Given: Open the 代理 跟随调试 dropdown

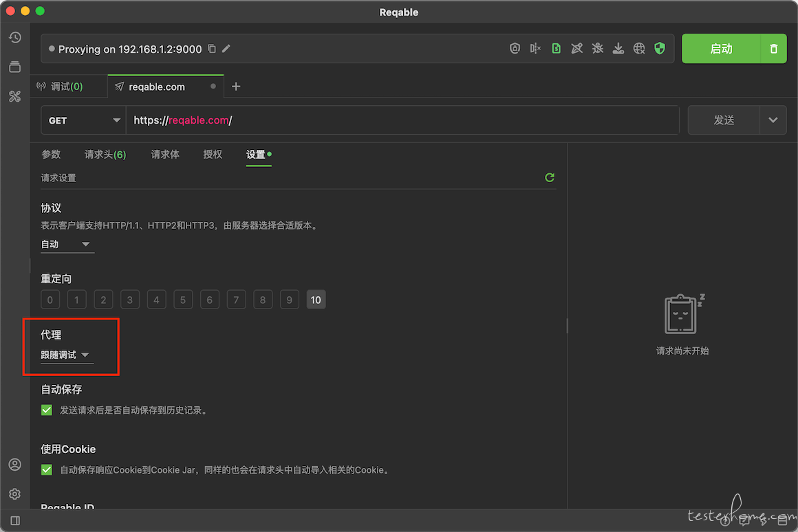Looking at the screenshot, I should pyautogui.click(x=67, y=355).
